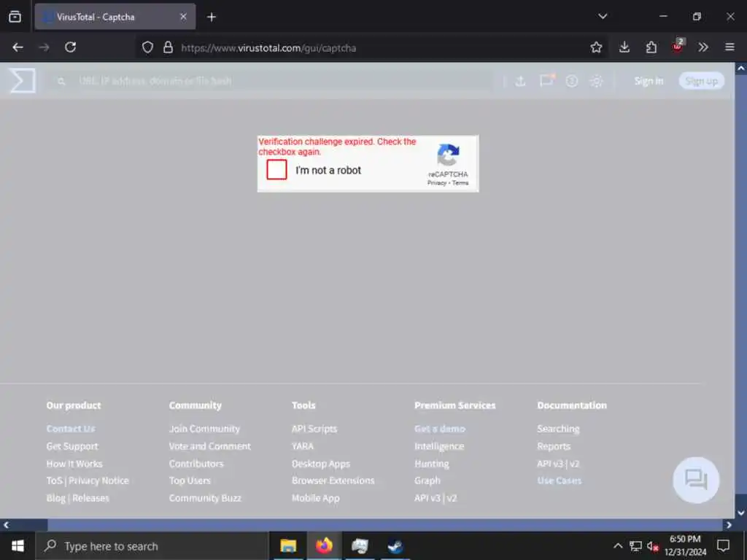Click the upload file icon
This screenshot has width=747, height=560.
(x=520, y=81)
